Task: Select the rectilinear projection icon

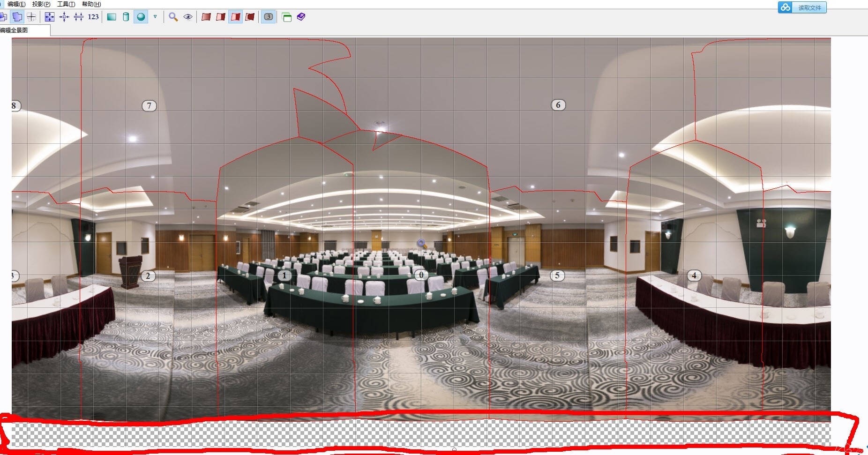Action: tap(112, 17)
